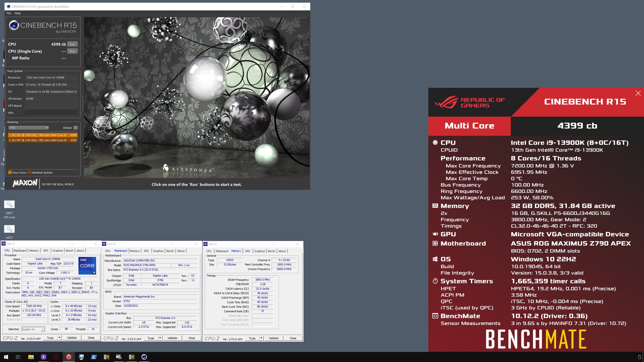Click the CPU chip icon in BenchMate panel
The image size is (644, 362).
click(x=435, y=142)
